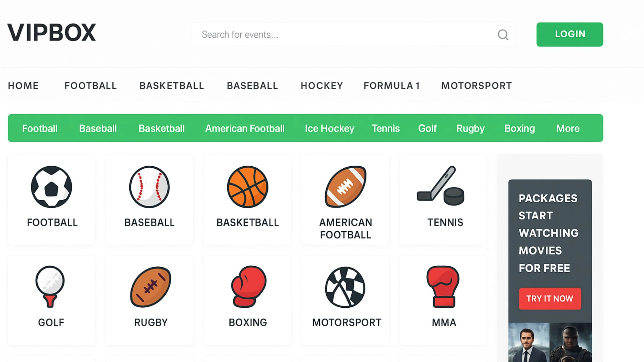Click the soccer ball Football icon

51,187
